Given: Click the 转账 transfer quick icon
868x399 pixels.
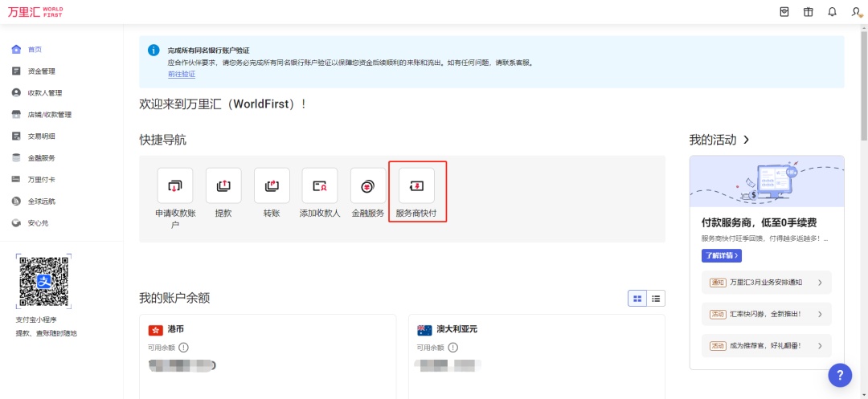Looking at the screenshot, I should point(272,185).
